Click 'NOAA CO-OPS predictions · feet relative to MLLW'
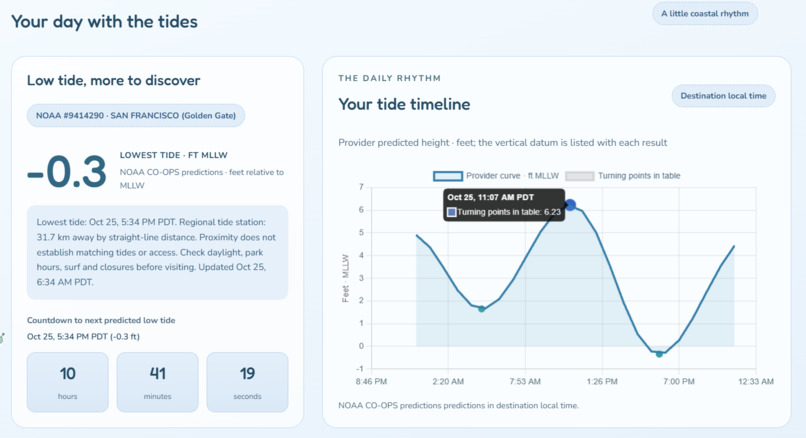806x438 pixels. [202, 179]
